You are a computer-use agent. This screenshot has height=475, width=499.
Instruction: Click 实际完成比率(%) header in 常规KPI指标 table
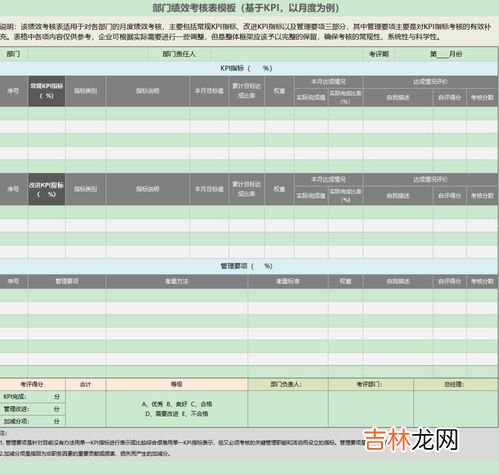pyautogui.click(x=346, y=97)
